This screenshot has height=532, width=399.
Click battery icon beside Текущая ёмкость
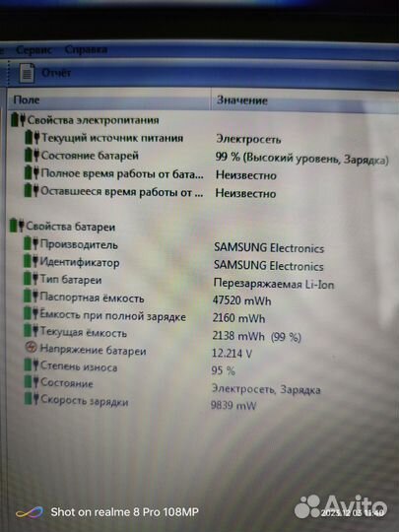31,330
